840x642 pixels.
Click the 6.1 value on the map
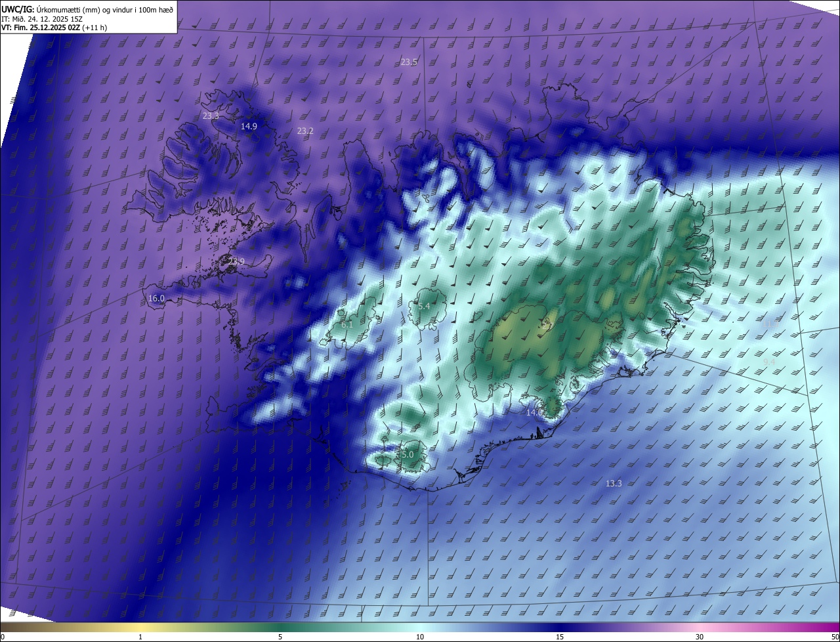[347, 325]
